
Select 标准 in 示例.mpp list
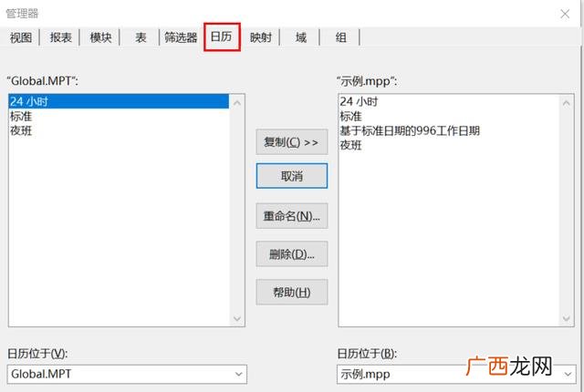[449, 116]
